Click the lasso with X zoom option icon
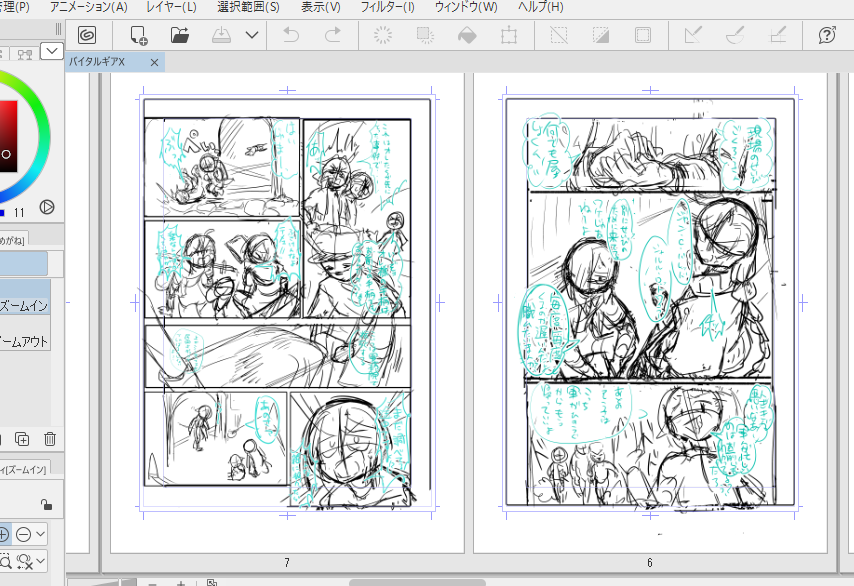Image resolution: width=854 pixels, height=586 pixels. 25,561
